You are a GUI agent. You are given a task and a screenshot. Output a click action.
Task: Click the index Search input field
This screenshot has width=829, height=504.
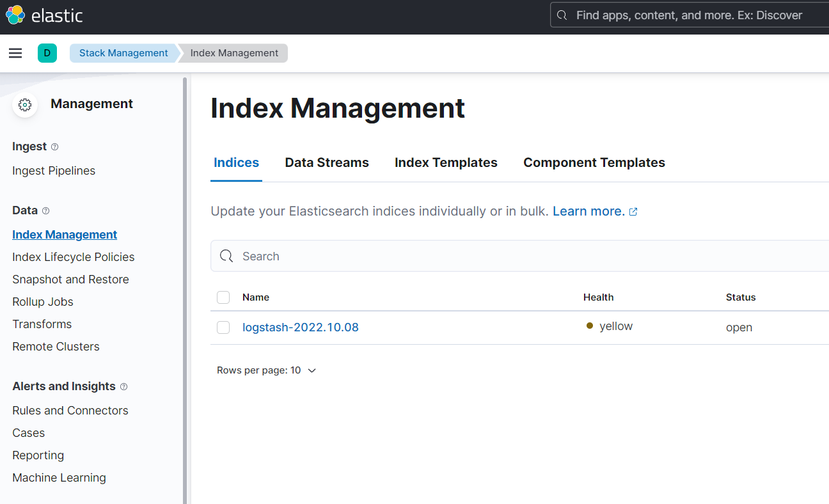[x=519, y=256]
